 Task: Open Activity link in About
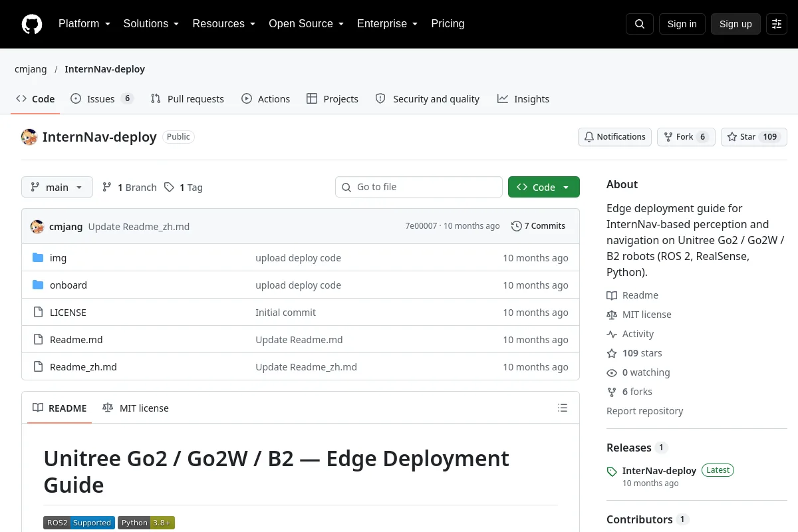[x=630, y=334]
